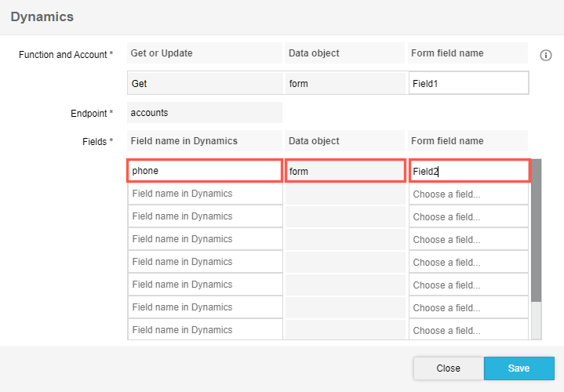Click the third row's Field name in Dynamics input
Viewport: 564px width, 392px height.
[x=204, y=216]
